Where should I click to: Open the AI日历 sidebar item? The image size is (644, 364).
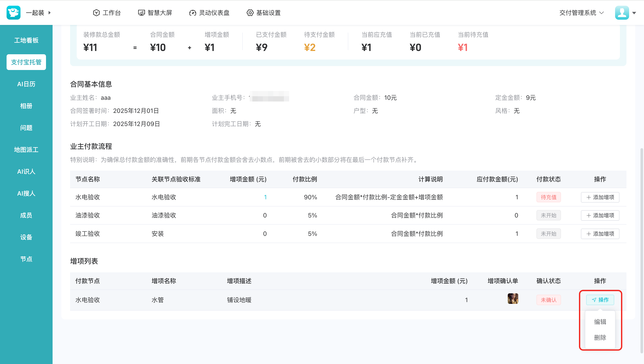pyautogui.click(x=26, y=84)
